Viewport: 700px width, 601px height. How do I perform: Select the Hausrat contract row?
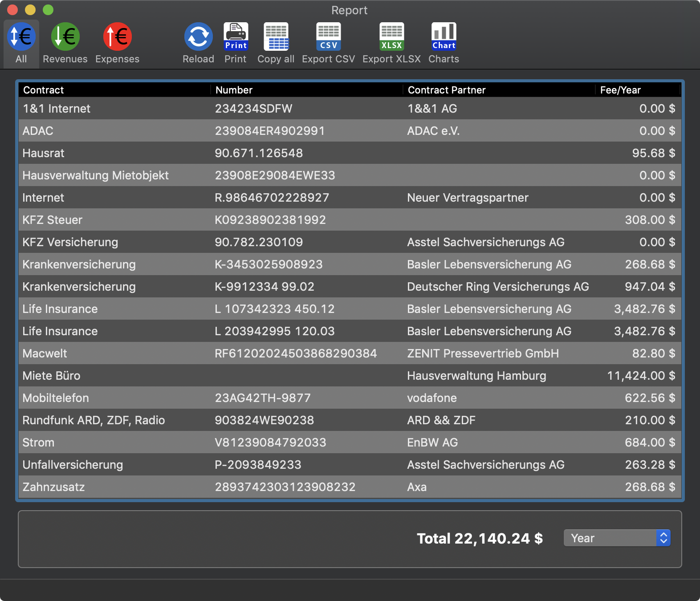tap(350, 153)
